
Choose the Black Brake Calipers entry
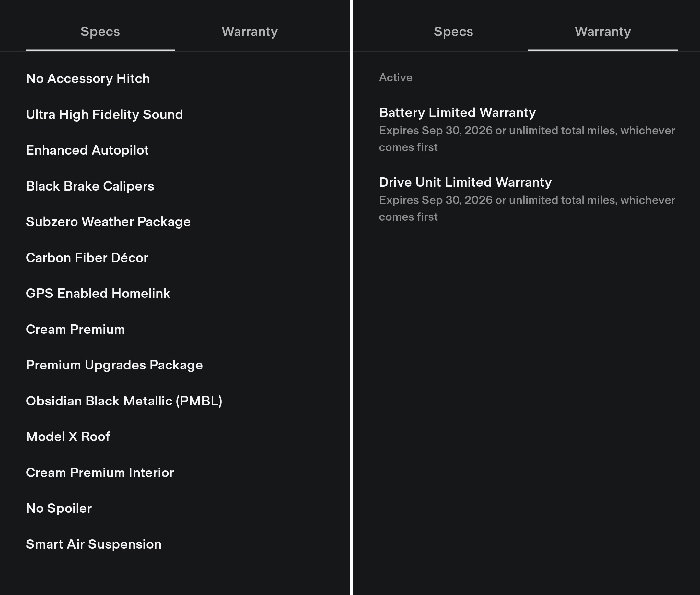[90, 186]
